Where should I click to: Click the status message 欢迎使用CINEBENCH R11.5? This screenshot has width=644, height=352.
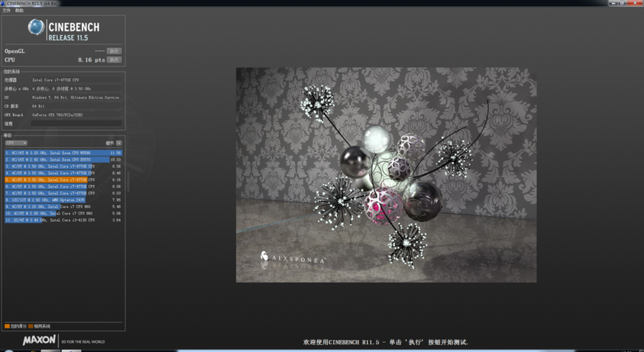pos(385,342)
